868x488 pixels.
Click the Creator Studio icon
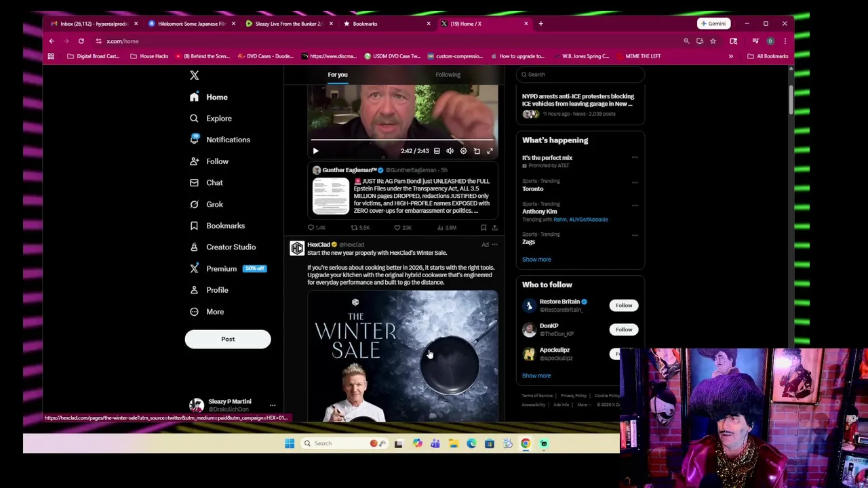[194, 247]
